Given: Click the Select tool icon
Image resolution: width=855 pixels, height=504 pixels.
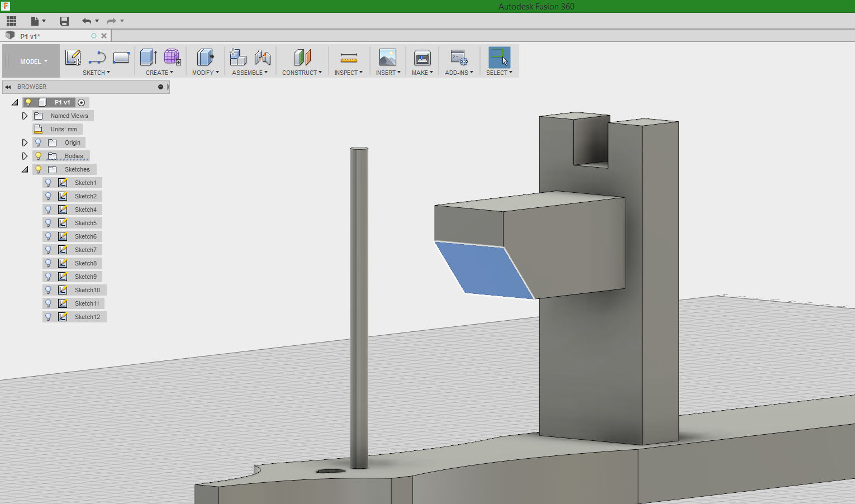Looking at the screenshot, I should [x=499, y=57].
